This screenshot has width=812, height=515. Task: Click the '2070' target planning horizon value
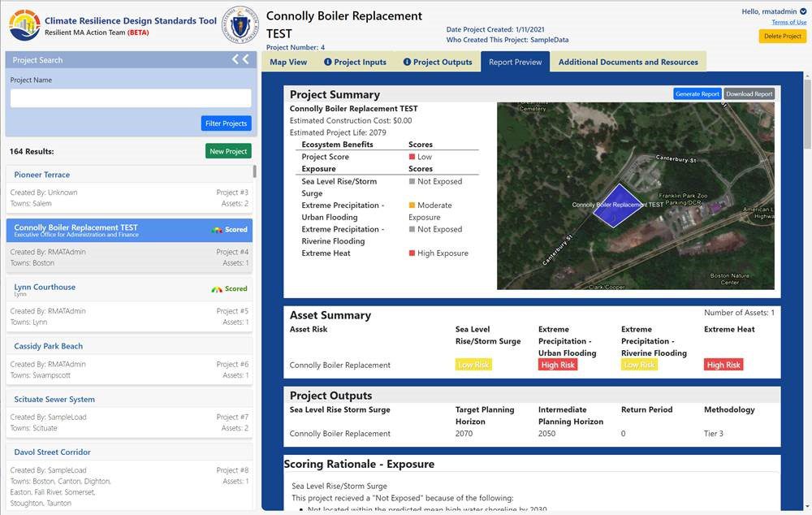pyautogui.click(x=464, y=434)
